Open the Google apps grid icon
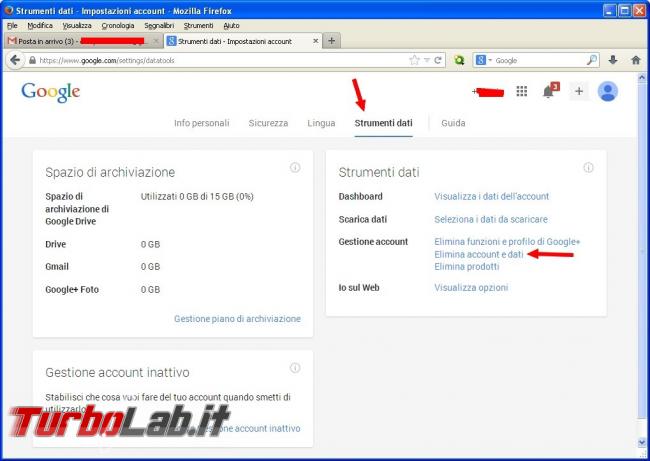The height and width of the screenshot is (461, 650). click(x=521, y=91)
